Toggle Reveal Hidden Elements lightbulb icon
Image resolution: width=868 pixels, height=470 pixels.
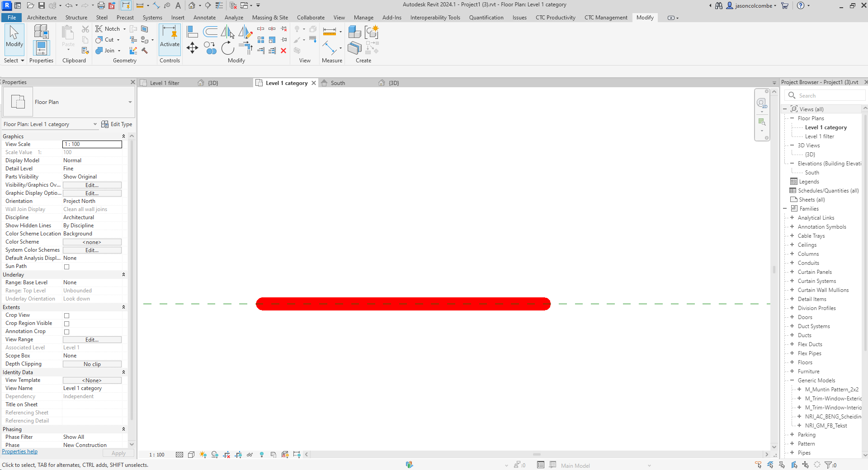click(x=262, y=455)
